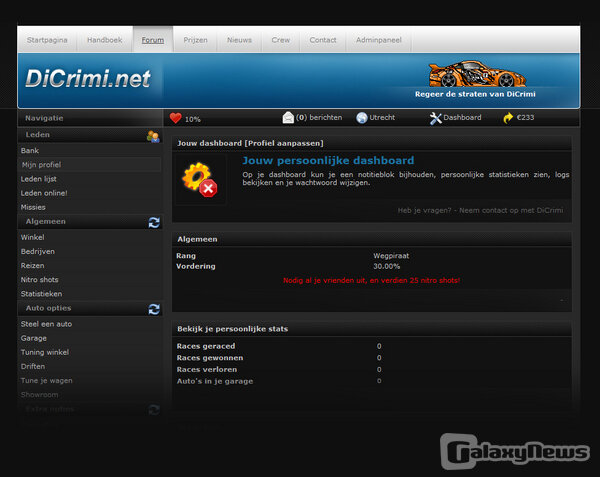Open Statistieken in the sidebar
Viewport: 600px width, 477px height.
pyautogui.click(x=41, y=294)
